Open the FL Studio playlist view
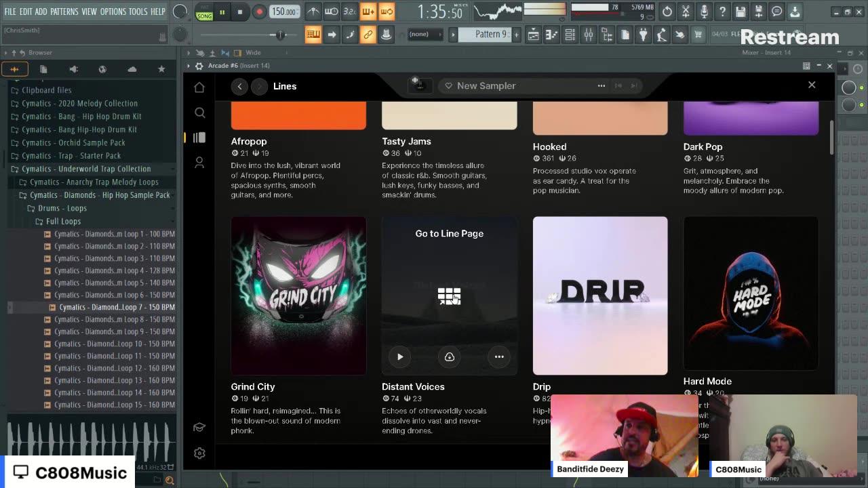The width and height of the screenshot is (868, 488). tap(534, 35)
